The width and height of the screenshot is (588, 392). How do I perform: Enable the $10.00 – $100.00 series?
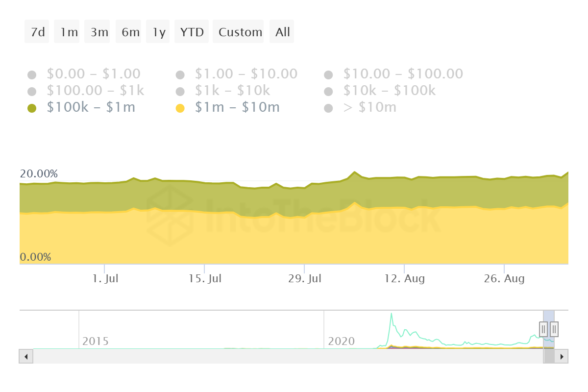[x=393, y=74]
